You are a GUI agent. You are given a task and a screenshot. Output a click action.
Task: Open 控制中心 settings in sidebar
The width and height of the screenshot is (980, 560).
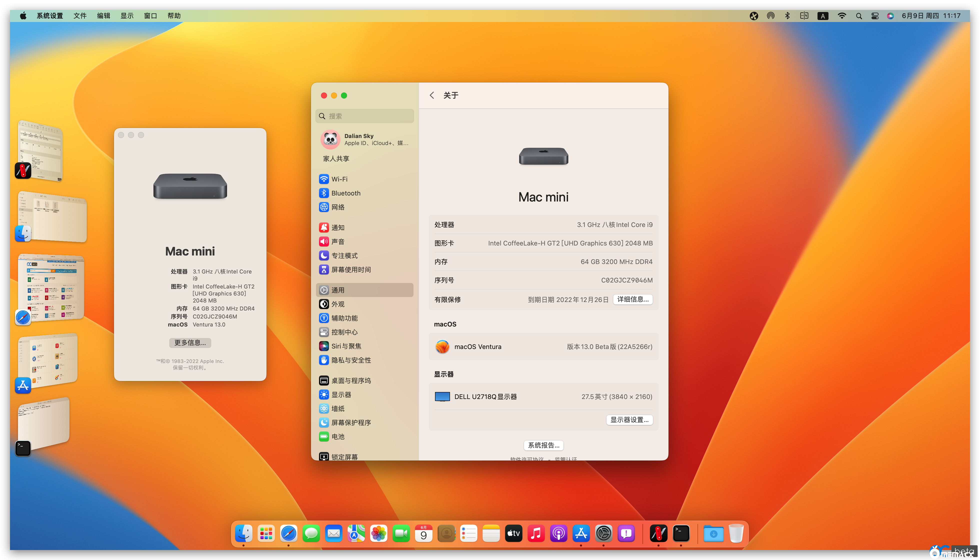pos(344,332)
